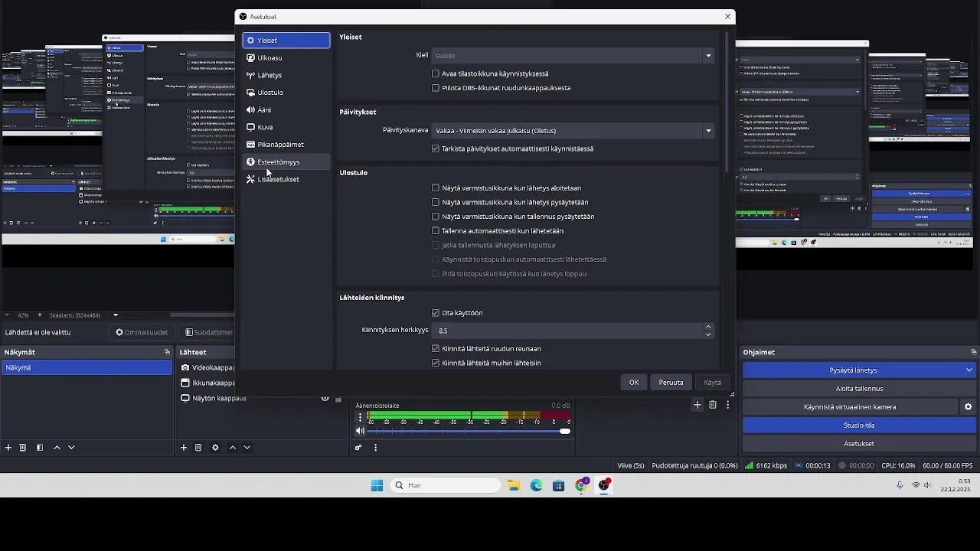Open source properties gear icon
This screenshot has width=980, height=551.
[x=215, y=448]
